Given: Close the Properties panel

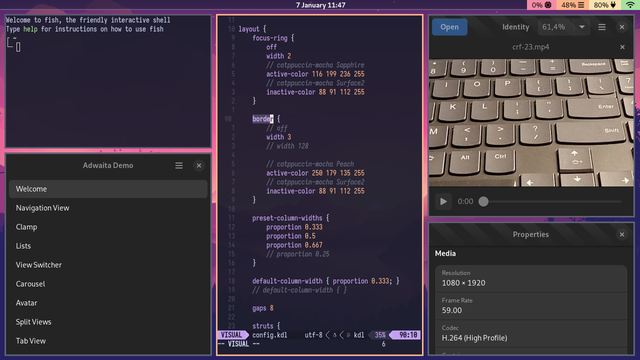Looking at the screenshot, I should [x=622, y=234].
